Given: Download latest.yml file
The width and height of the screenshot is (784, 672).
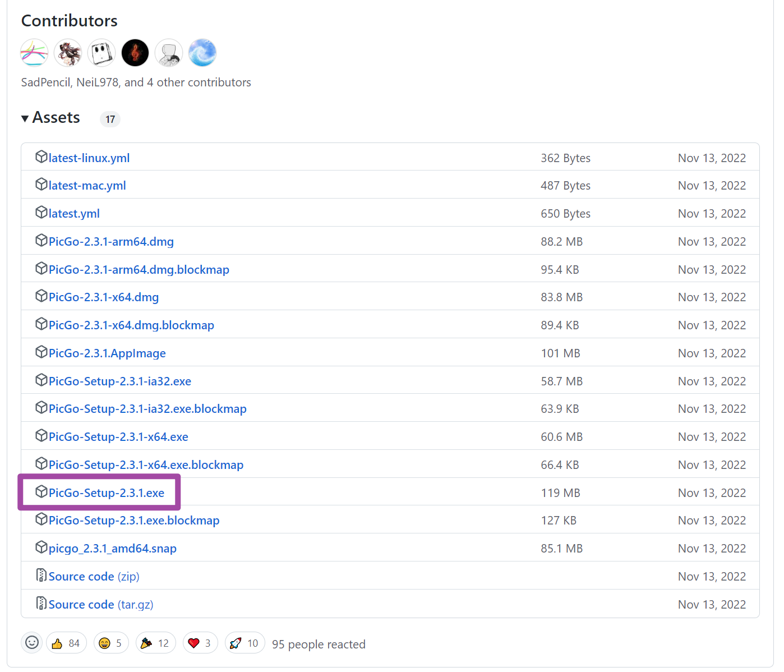Looking at the screenshot, I should point(74,214).
